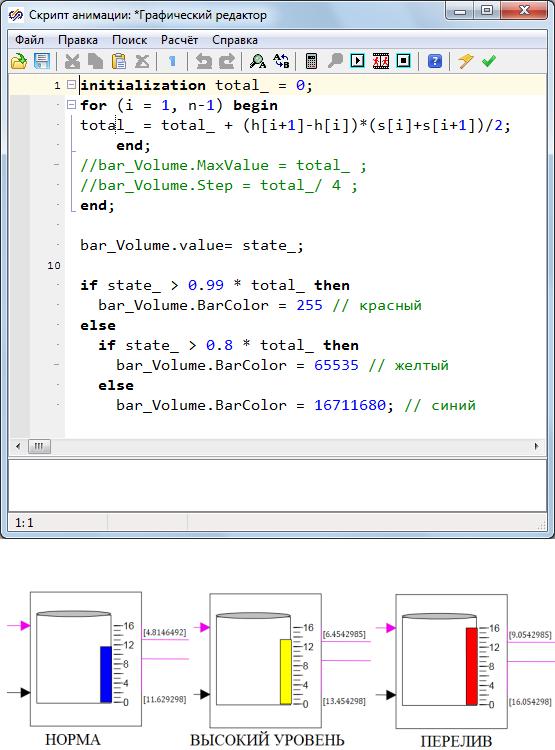Open the Справка menu

(x=235, y=40)
